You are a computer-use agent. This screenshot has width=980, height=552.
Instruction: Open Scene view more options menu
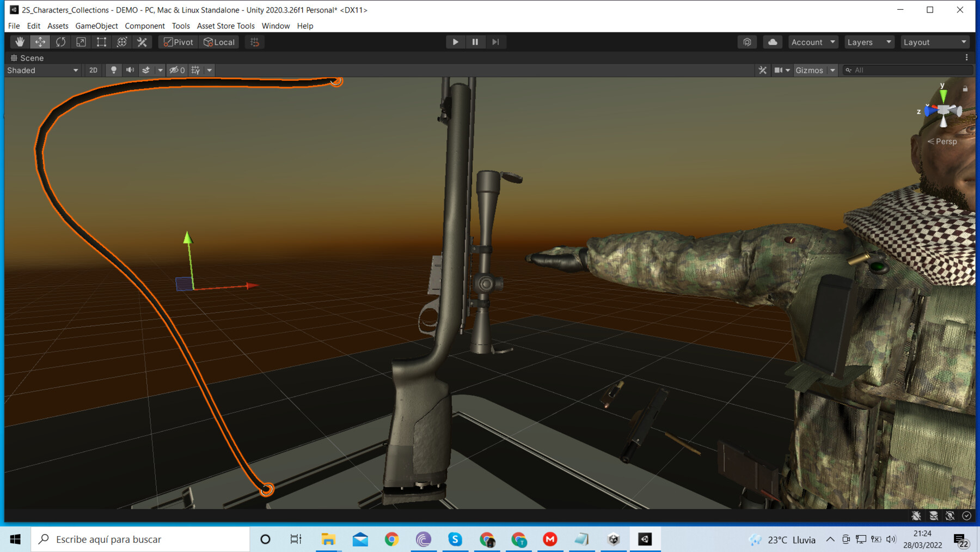point(966,57)
